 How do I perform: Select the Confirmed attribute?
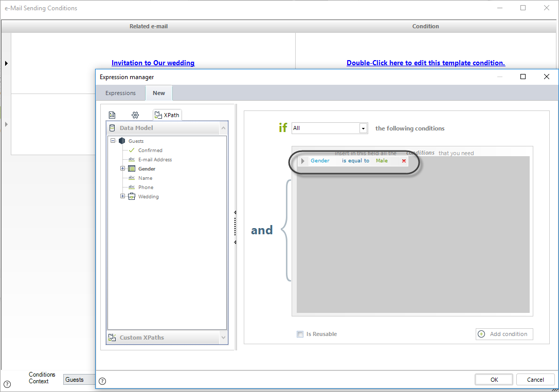150,150
